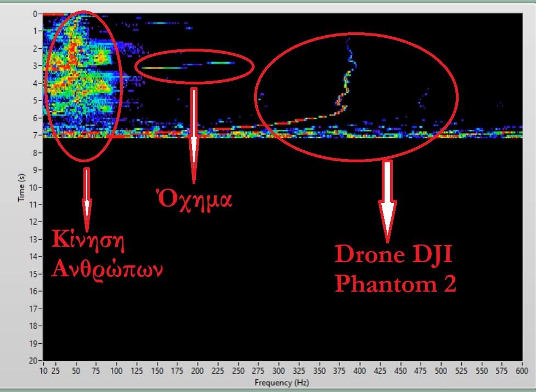Click the 2 tick label on Time axis
The image size is (536, 392).
pos(35,49)
